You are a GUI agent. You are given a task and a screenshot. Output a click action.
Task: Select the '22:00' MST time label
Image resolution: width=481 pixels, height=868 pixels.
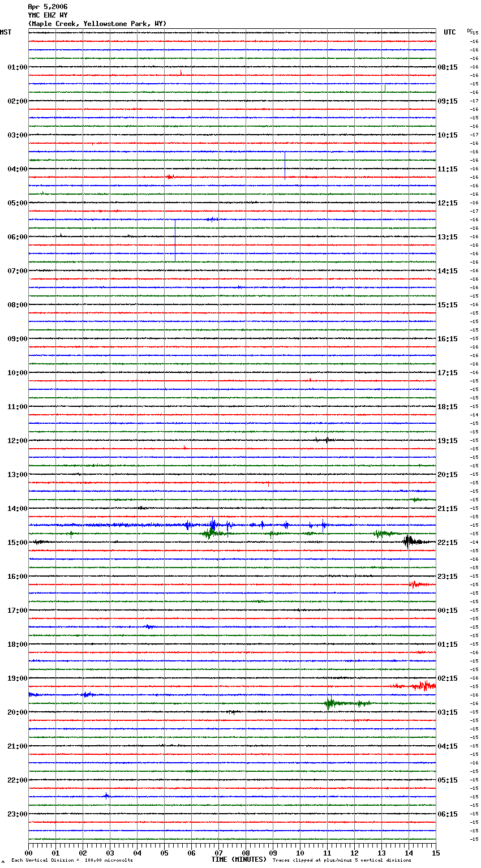click(18, 780)
